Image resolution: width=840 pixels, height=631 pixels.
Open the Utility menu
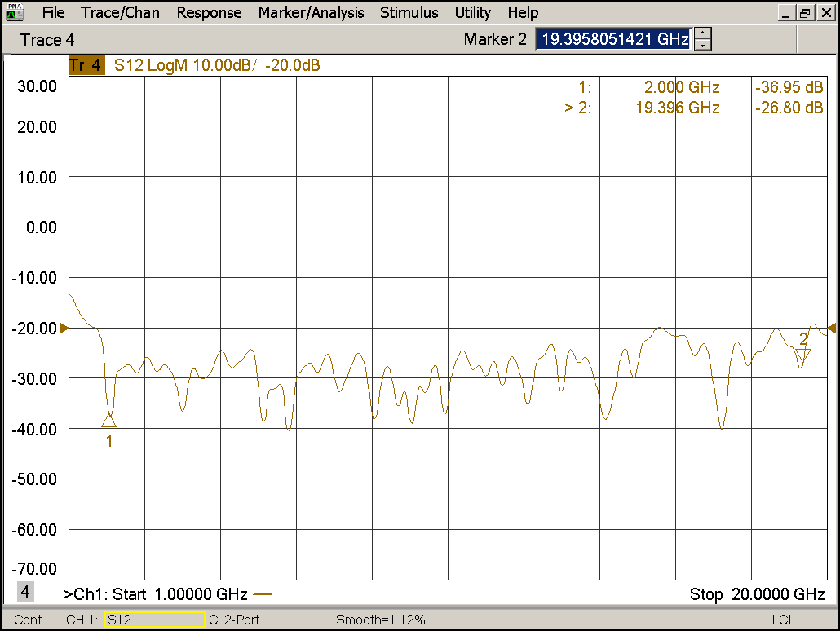click(473, 13)
